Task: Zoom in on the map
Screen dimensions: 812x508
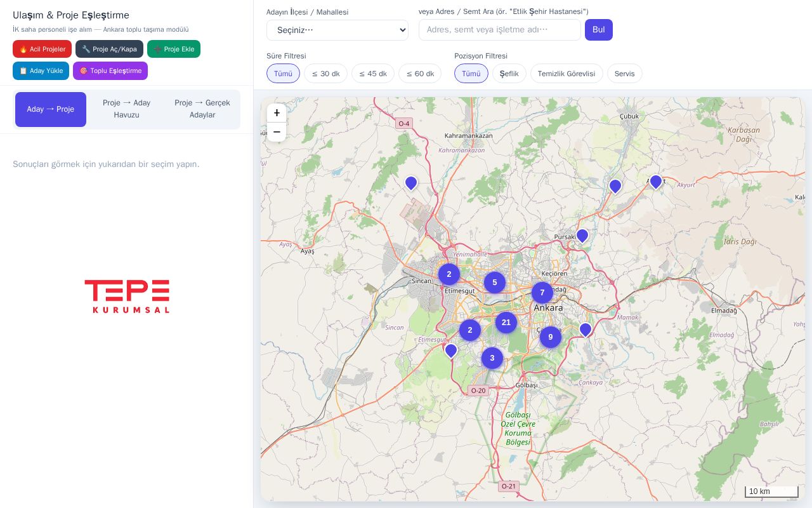Action: click(x=277, y=113)
